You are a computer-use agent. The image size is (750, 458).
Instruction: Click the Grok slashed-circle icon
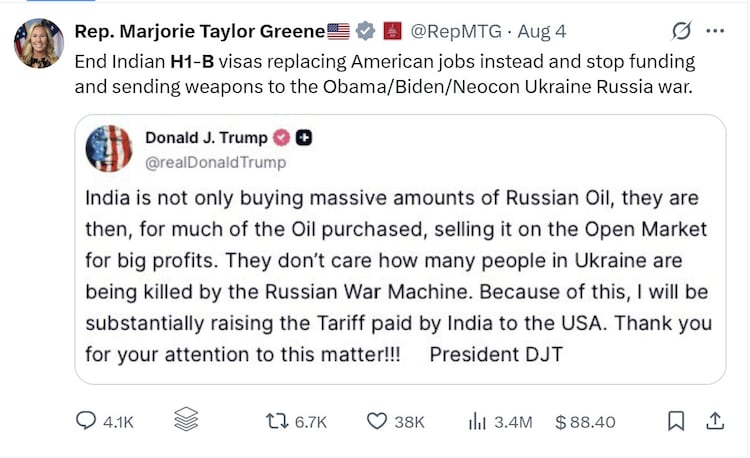coord(681,31)
